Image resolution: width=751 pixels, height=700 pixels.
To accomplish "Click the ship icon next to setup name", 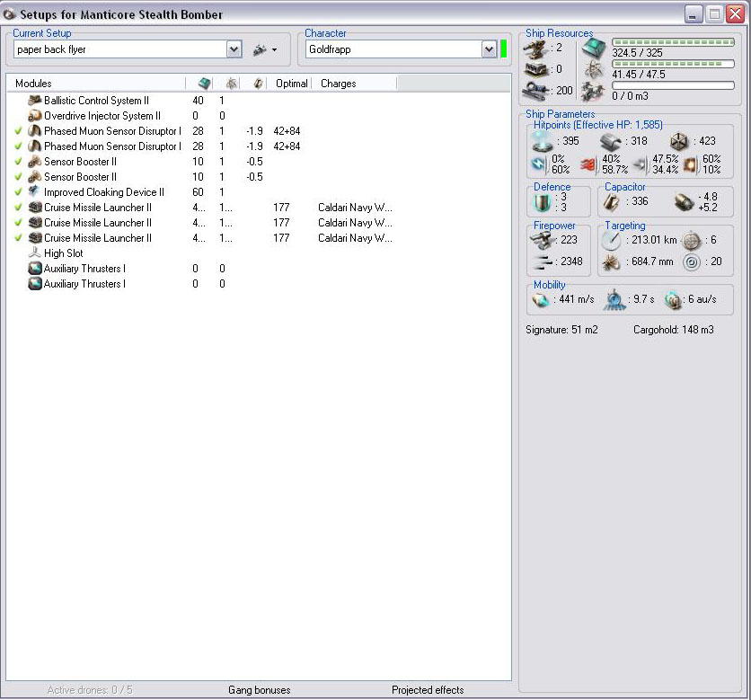I will point(260,49).
